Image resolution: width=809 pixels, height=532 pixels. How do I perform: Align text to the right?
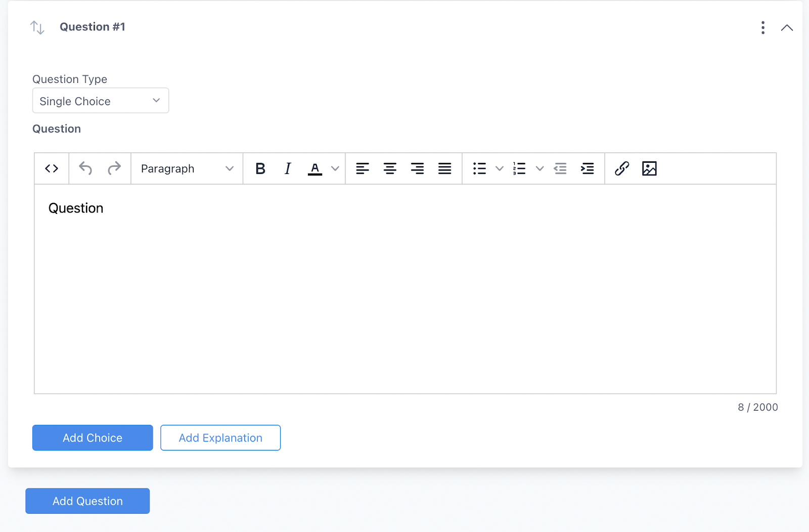pyautogui.click(x=417, y=168)
